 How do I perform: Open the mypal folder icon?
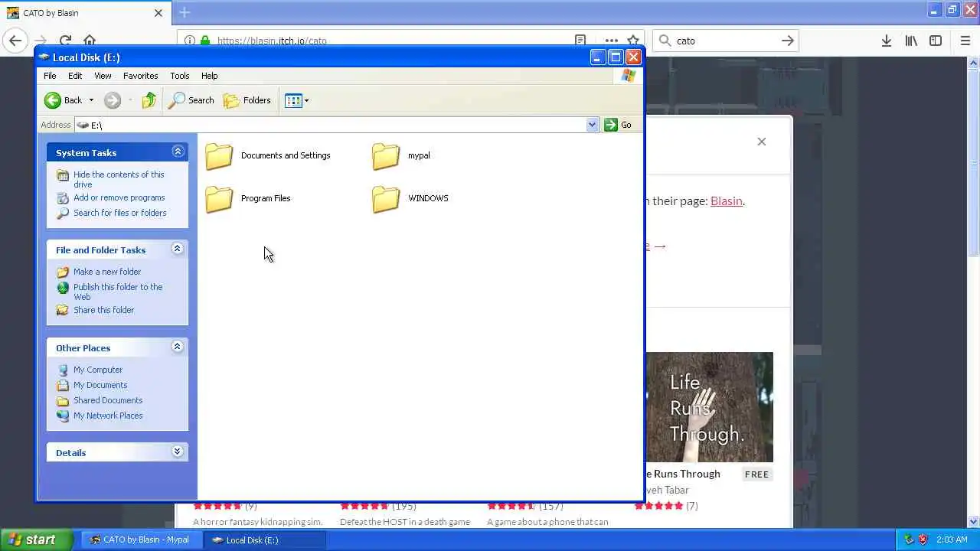coord(386,156)
